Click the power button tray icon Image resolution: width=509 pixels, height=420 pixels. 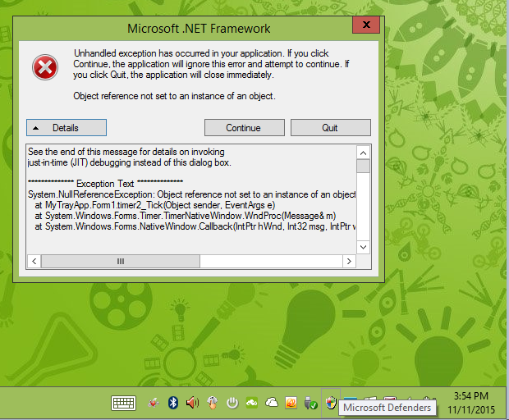(232, 403)
